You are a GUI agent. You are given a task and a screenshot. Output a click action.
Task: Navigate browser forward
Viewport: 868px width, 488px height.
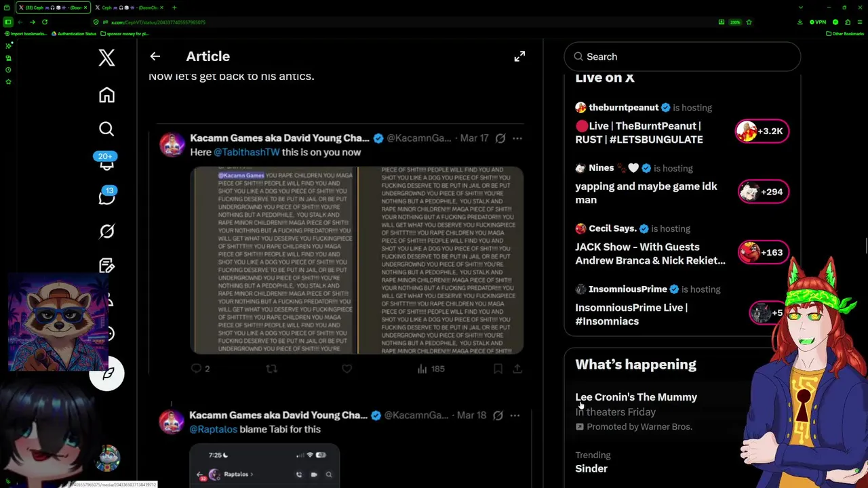coord(33,22)
